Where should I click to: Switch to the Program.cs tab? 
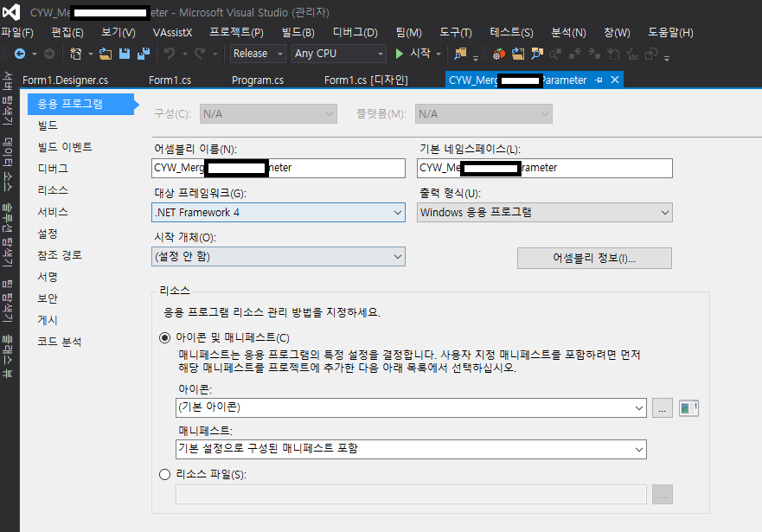pos(258,80)
